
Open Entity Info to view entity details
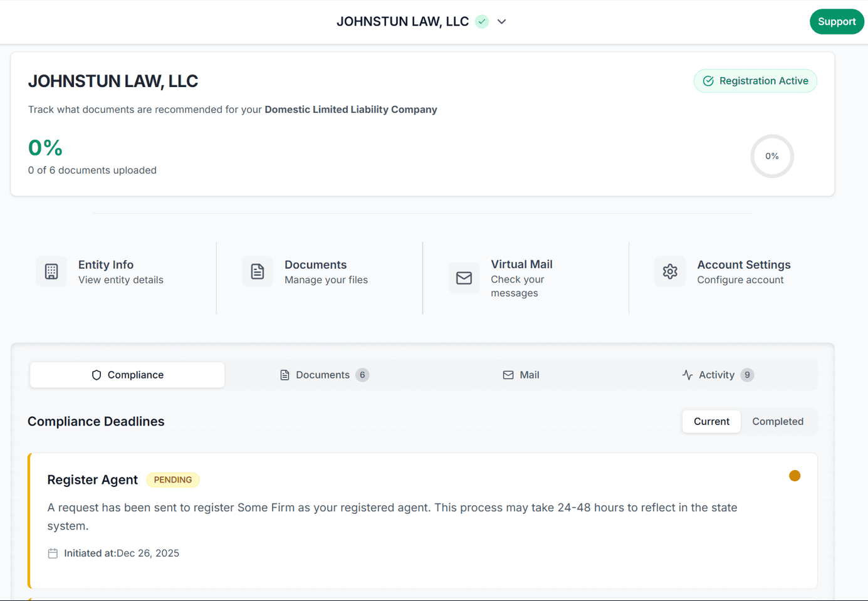113,272
